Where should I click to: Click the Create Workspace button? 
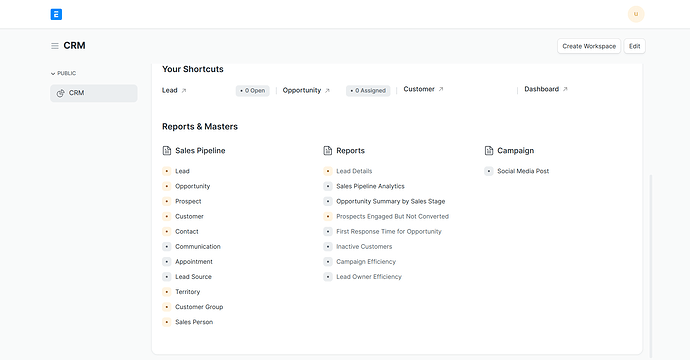(589, 46)
